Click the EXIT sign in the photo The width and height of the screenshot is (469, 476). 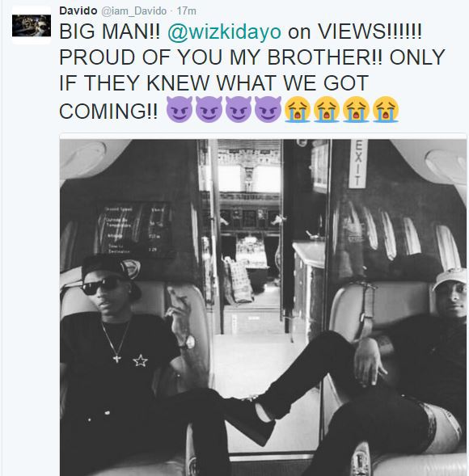[x=358, y=163]
